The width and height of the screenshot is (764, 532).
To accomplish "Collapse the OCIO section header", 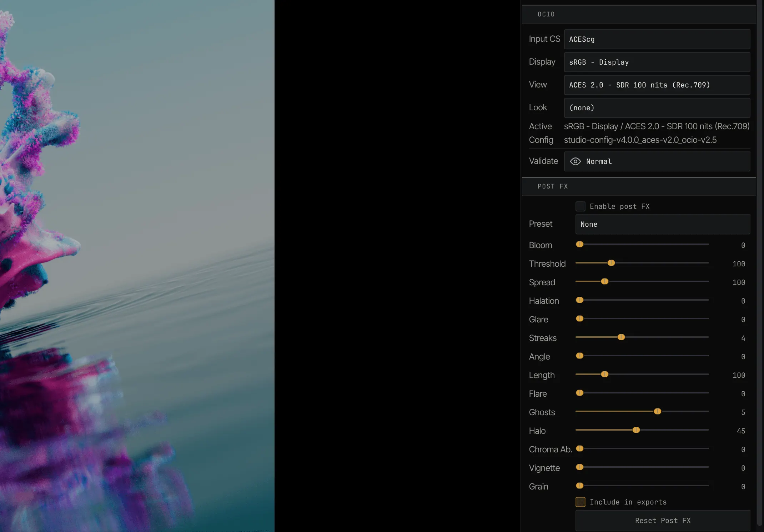I will 639,14.
